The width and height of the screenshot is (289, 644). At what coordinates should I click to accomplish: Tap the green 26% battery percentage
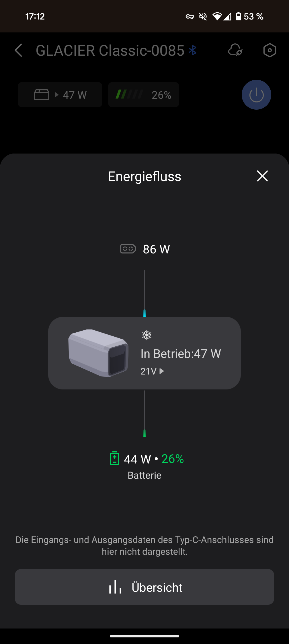coord(173,459)
